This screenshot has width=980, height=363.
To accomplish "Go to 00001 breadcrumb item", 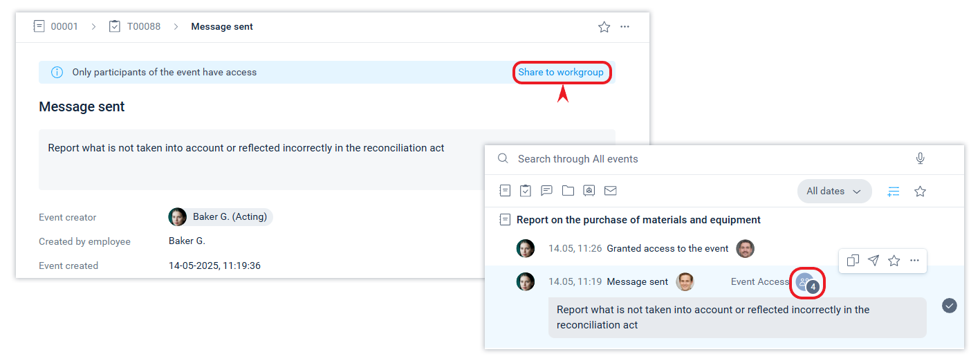I will coord(56,26).
